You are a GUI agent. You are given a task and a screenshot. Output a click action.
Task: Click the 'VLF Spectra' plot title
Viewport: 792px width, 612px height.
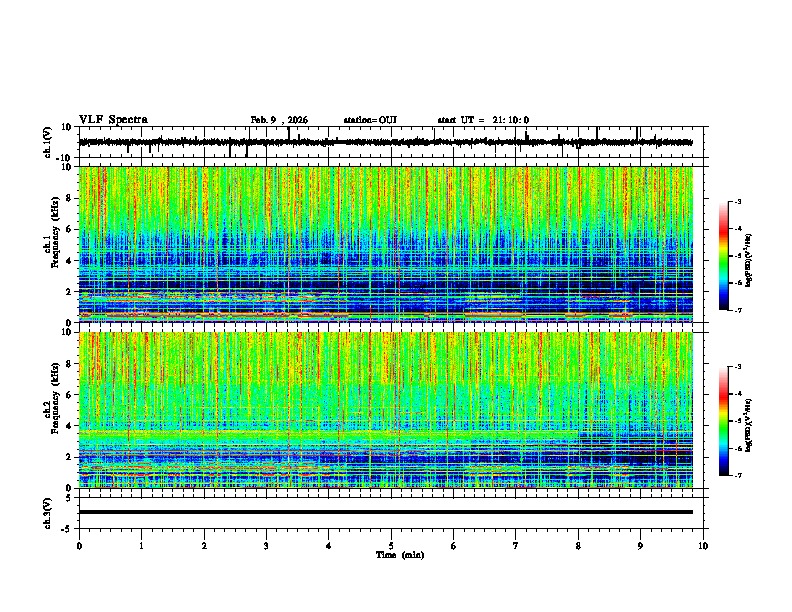tap(113, 120)
